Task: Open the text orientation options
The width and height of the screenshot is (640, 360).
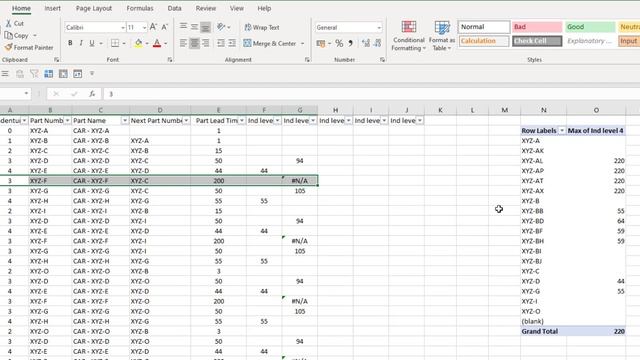Action: (223, 27)
